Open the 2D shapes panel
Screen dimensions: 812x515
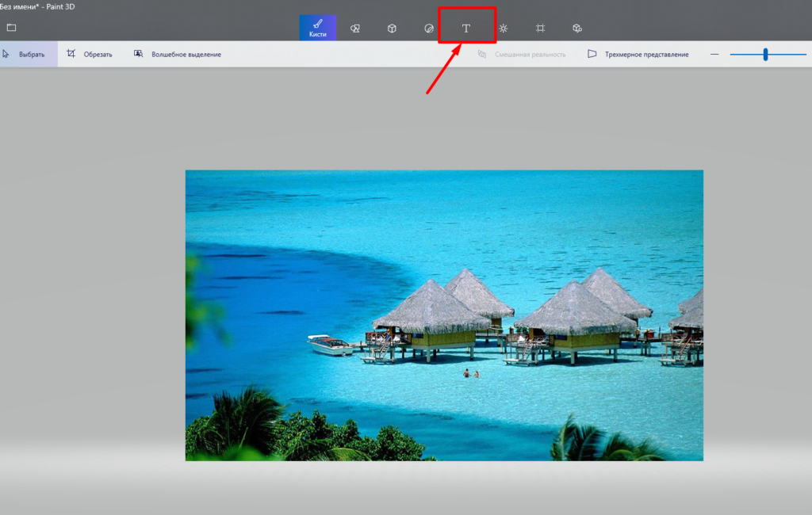pyautogui.click(x=355, y=27)
